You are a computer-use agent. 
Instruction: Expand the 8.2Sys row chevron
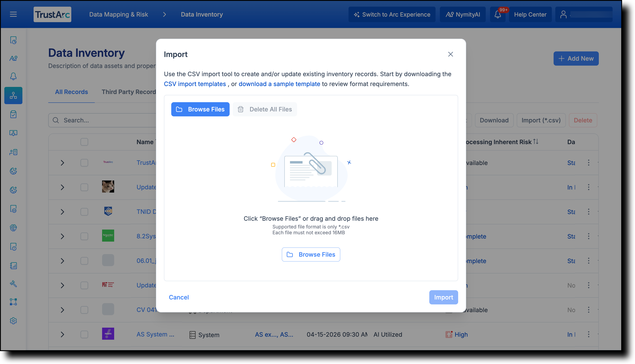tap(62, 236)
